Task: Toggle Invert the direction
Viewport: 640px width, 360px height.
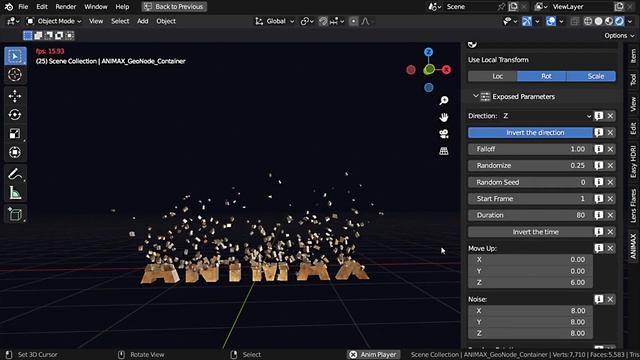Action: 531,133
